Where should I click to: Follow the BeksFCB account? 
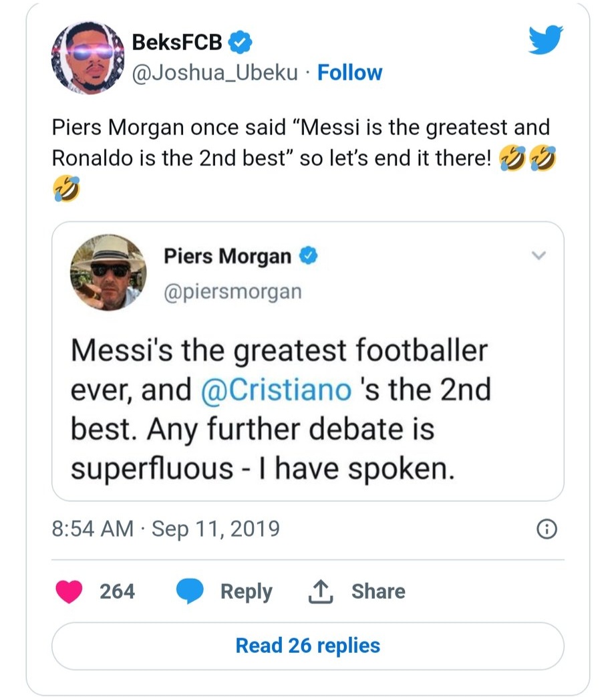349,72
